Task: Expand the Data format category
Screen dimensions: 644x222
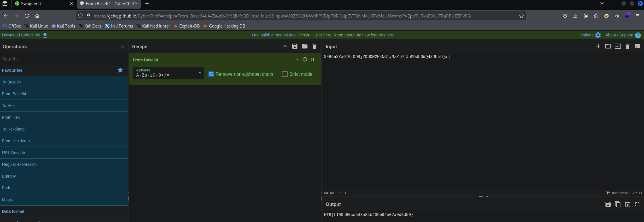Action: tap(13, 211)
